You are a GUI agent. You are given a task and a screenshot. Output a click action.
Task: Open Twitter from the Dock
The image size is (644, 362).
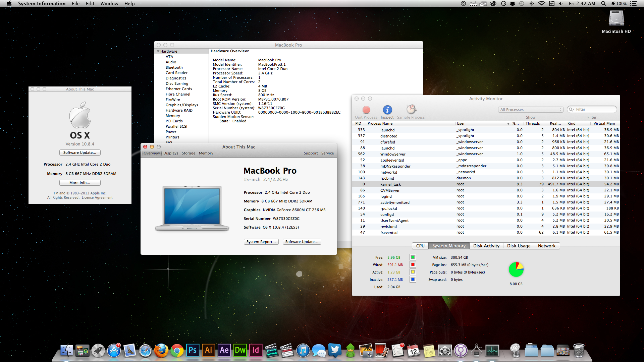click(x=335, y=351)
